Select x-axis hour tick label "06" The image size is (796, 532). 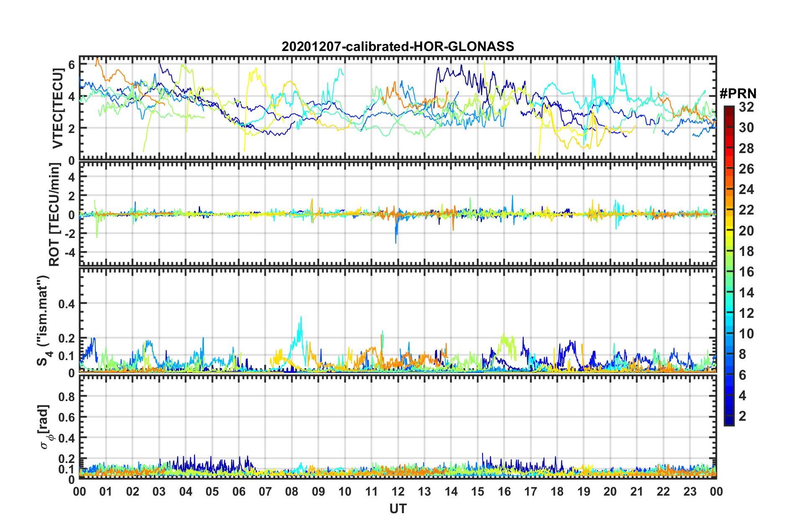pyautogui.click(x=239, y=491)
